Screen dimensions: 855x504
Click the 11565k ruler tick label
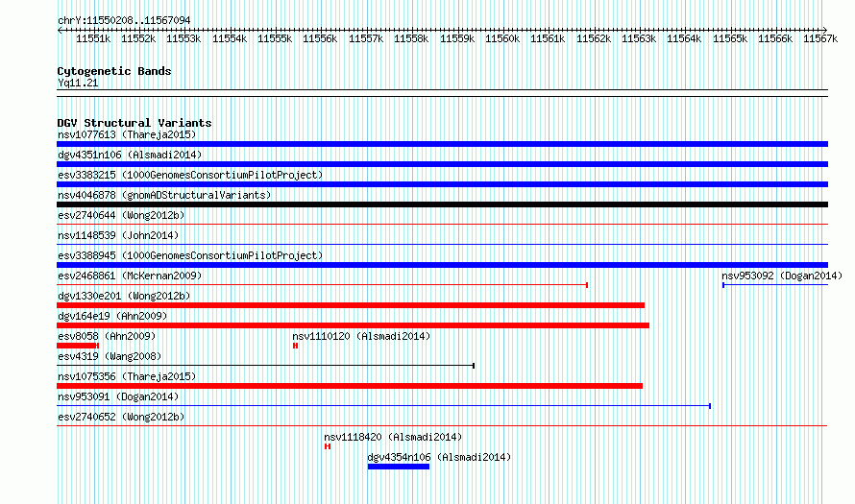point(729,39)
